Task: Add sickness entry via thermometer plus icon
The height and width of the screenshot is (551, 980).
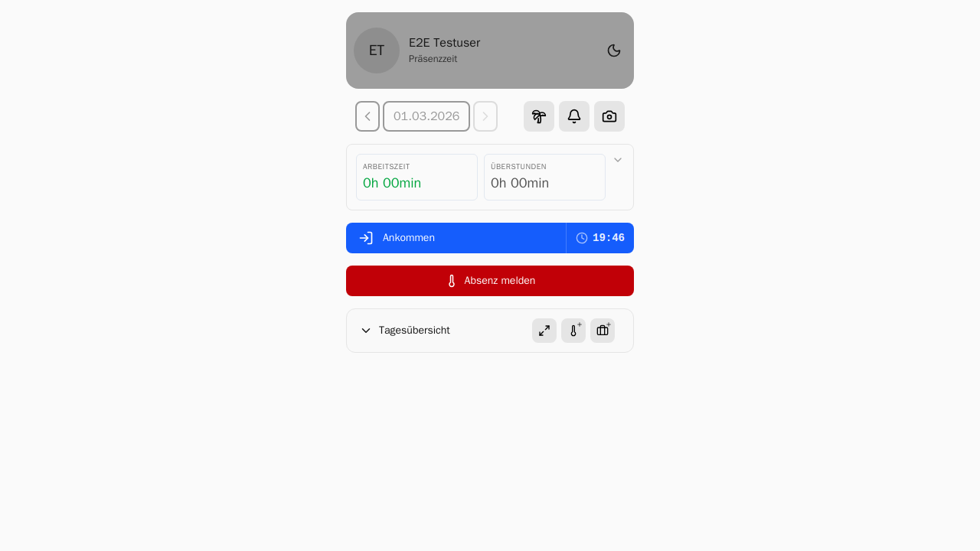Action: [573, 331]
